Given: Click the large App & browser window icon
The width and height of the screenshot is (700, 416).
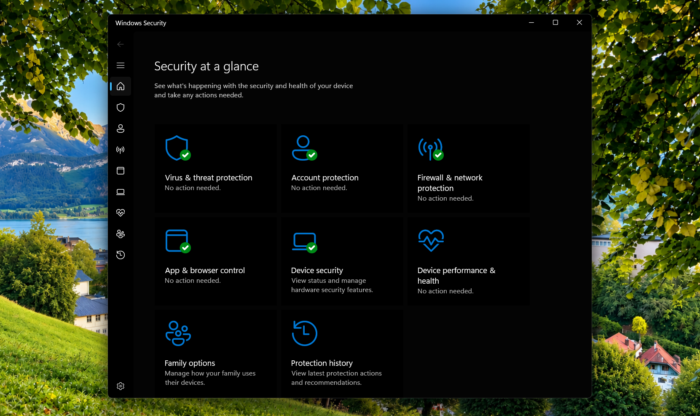Looking at the screenshot, I should tap(178, 241).
